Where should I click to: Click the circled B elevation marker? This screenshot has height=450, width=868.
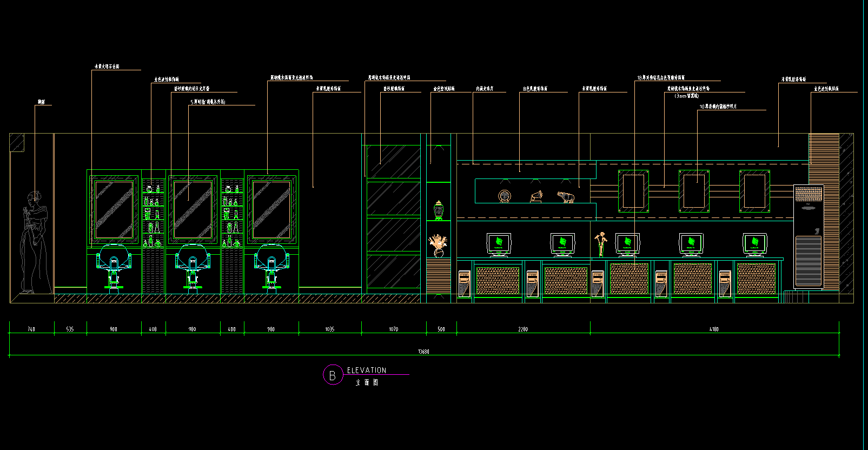(x=333, y=375)
